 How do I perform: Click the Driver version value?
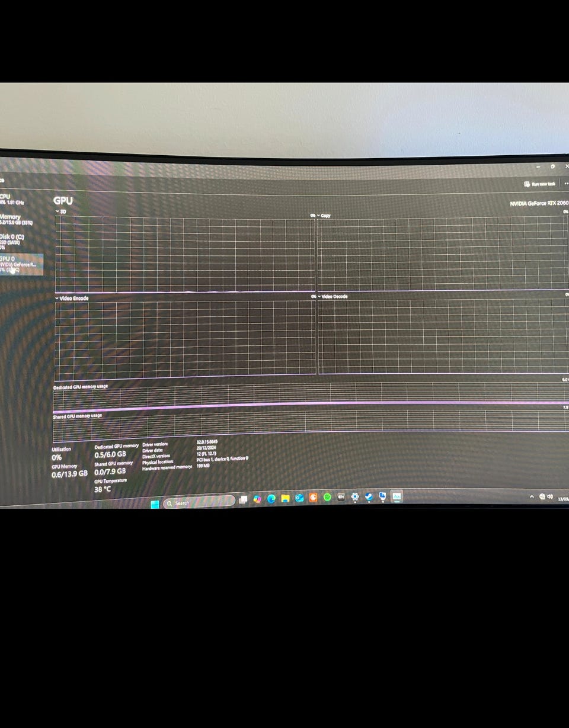tap(207, 441)
